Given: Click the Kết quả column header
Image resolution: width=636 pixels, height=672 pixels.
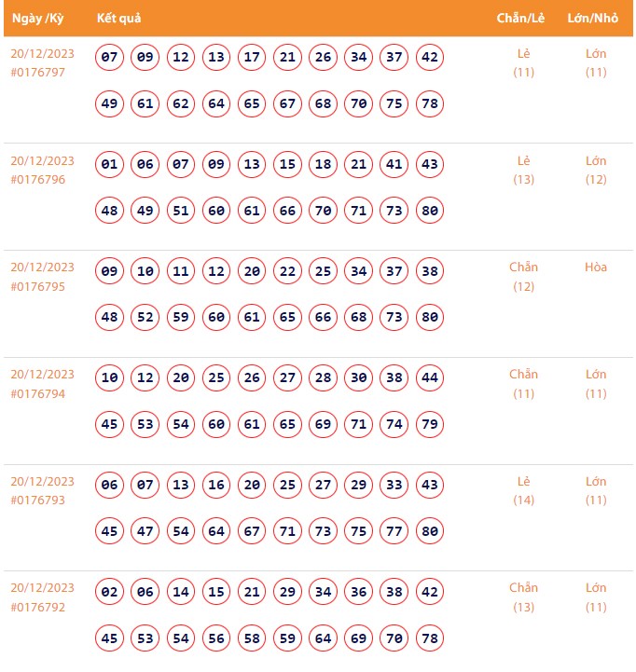Looking at the screenshot, I should pos(118,19).
